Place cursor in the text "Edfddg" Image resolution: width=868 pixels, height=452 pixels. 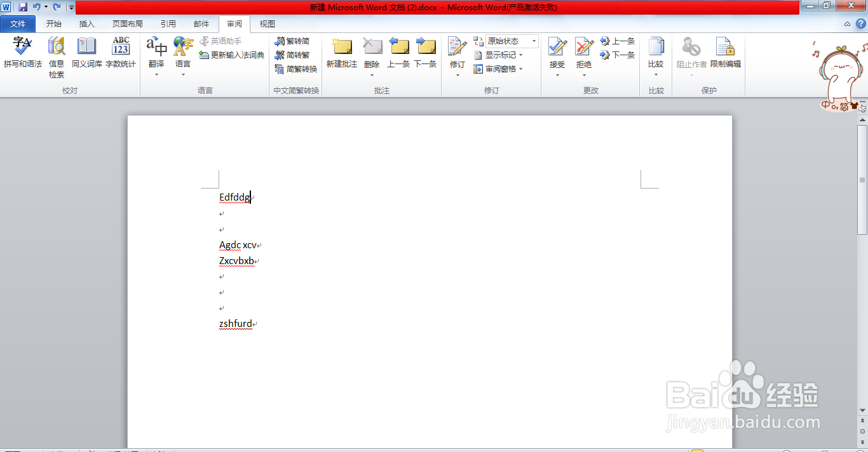[234, 197]
